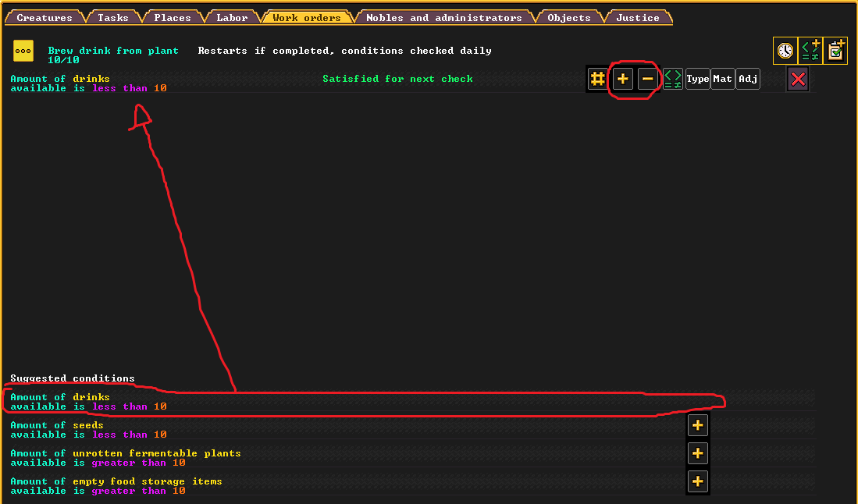This screenshot has width=858, height=504.
Task: Open the Mat material selector
Action: [722, 80]
